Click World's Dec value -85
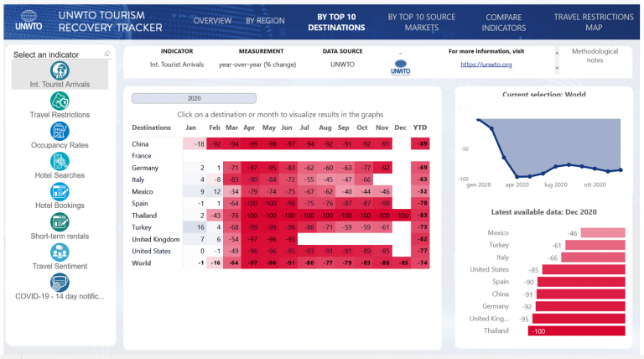 click(x=402, y=263)
